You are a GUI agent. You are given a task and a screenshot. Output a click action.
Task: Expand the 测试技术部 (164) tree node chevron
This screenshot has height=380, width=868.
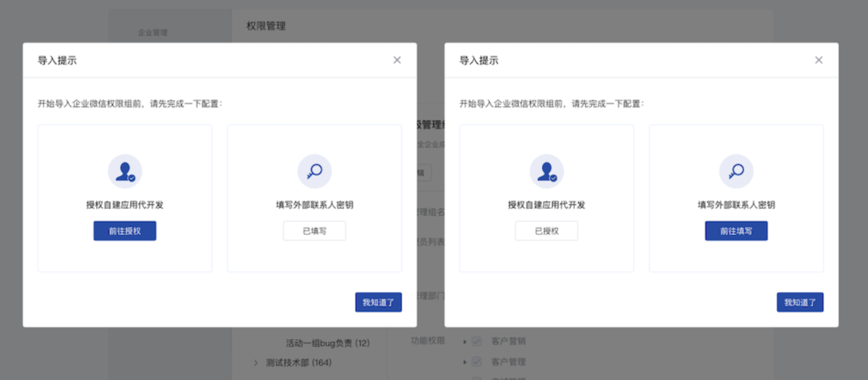256,363
